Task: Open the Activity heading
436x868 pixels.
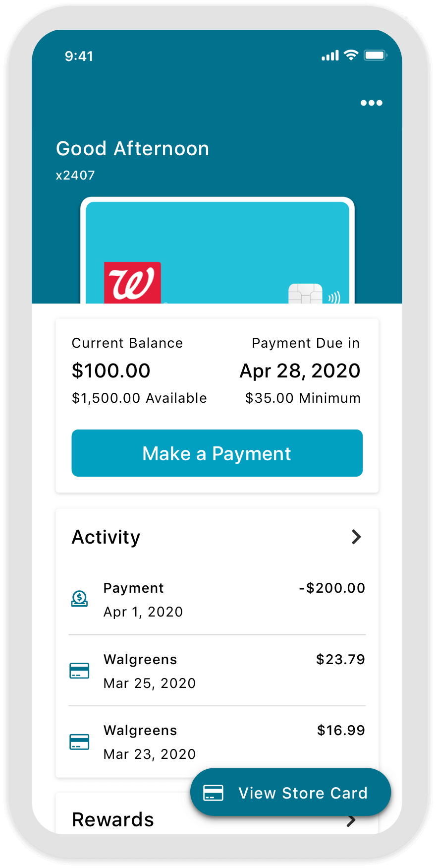Action: [x=106, y=537]
